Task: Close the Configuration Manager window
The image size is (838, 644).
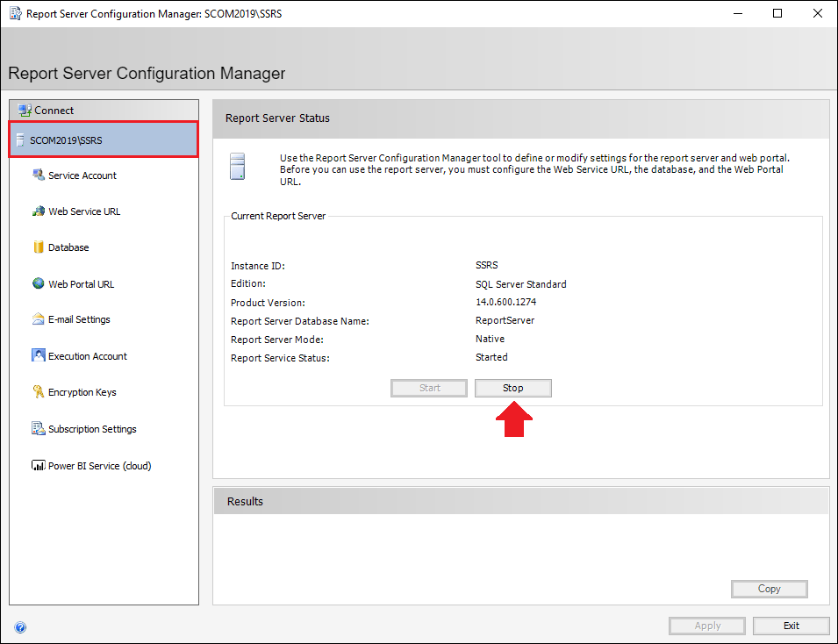Action: 818,13
